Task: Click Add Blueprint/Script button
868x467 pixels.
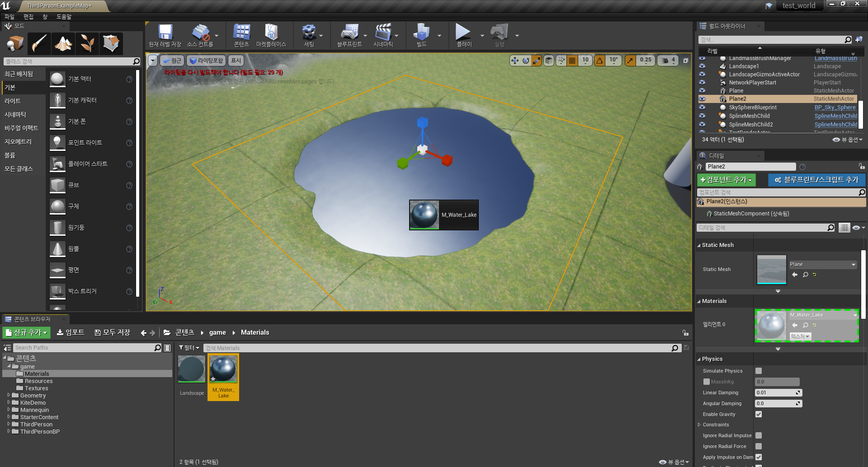Action: 816,180
